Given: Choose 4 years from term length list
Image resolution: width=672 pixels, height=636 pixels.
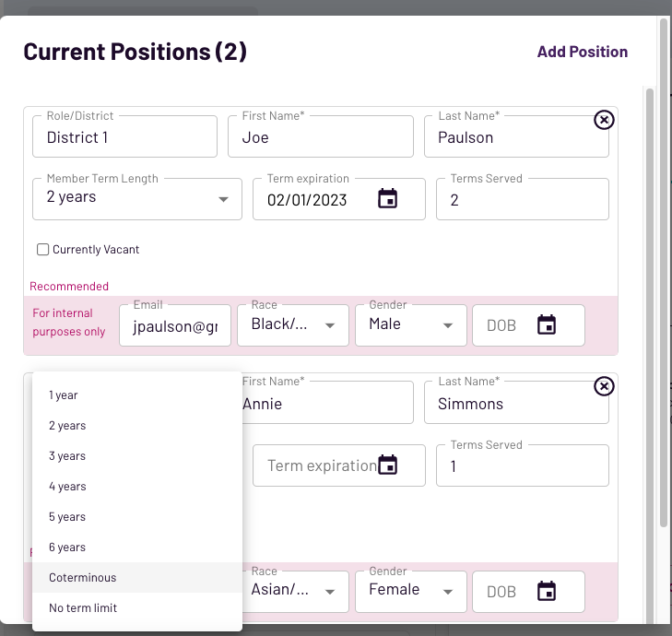Looking at the screenshot, I should [x=67, y=487].
